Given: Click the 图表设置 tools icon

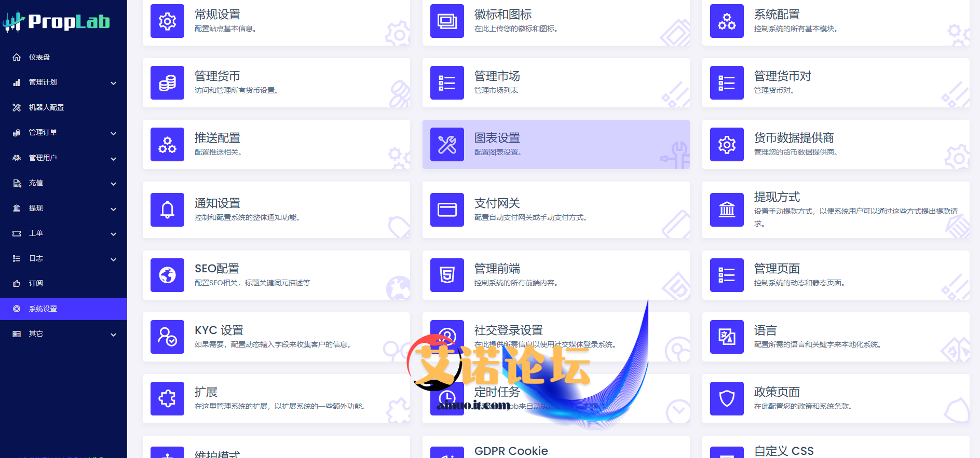Looking at the screenshot, I should coord(447,145).
